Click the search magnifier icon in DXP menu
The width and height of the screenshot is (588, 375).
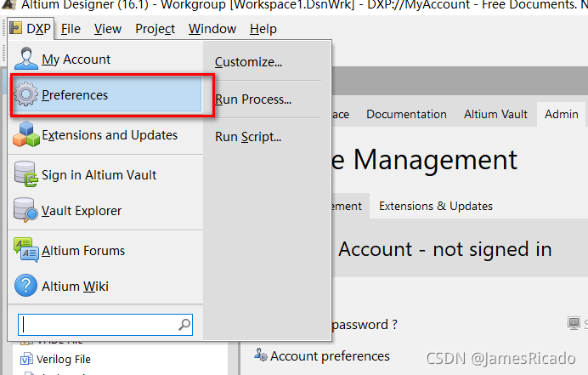[184, 325]
